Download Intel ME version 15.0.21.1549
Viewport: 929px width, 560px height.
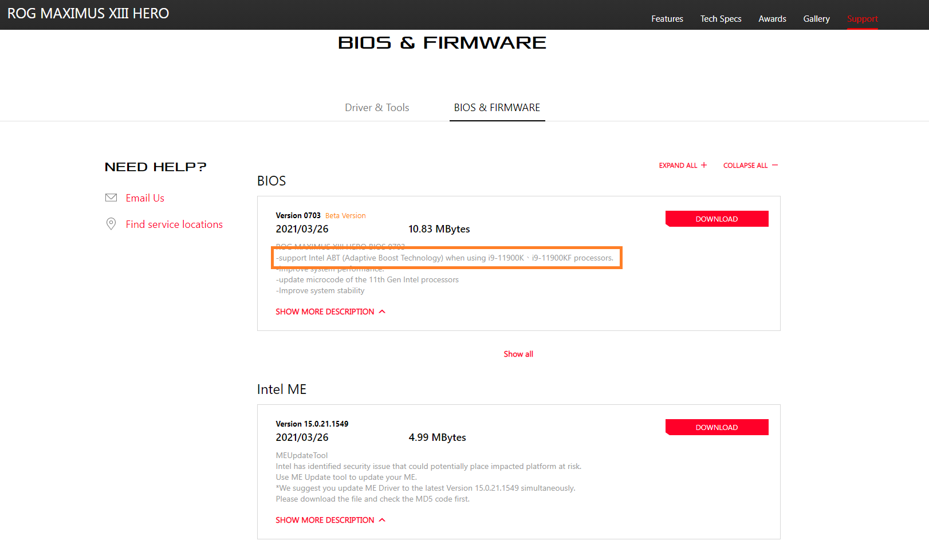coord(717,427)
